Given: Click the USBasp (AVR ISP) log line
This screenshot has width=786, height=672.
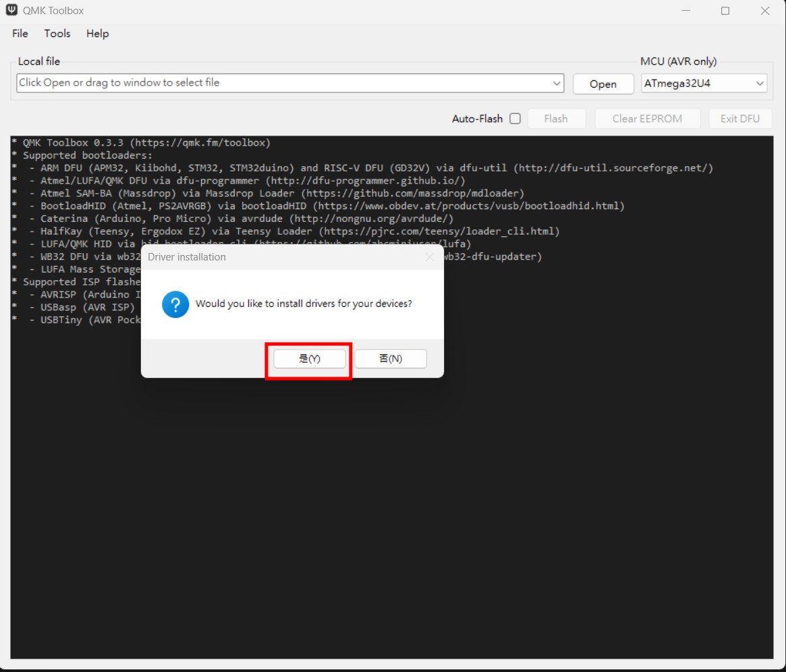Looking at the screenshot, I should pos(73,307).
